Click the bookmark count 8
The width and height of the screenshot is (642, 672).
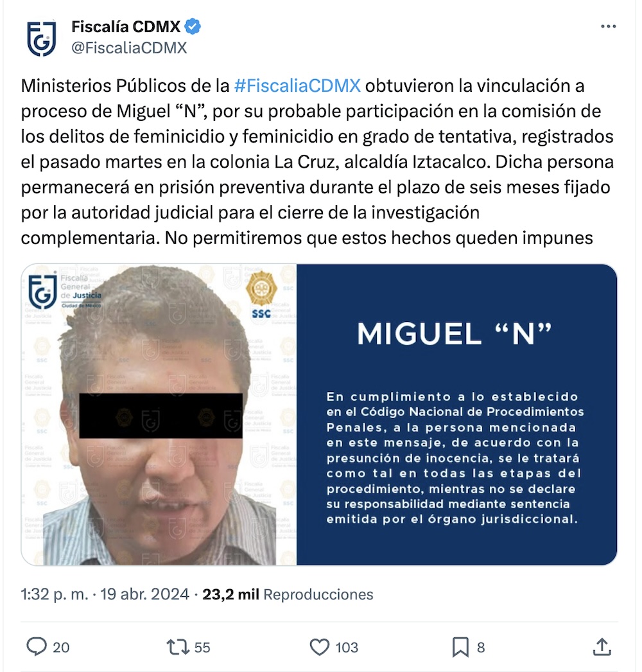(x=481, y=647)
